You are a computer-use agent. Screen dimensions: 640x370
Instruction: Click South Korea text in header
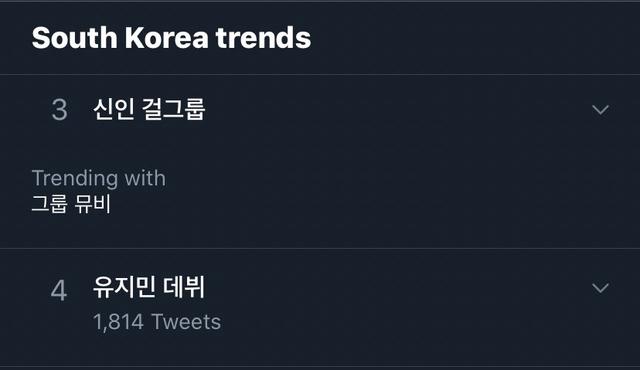point(120,38)
